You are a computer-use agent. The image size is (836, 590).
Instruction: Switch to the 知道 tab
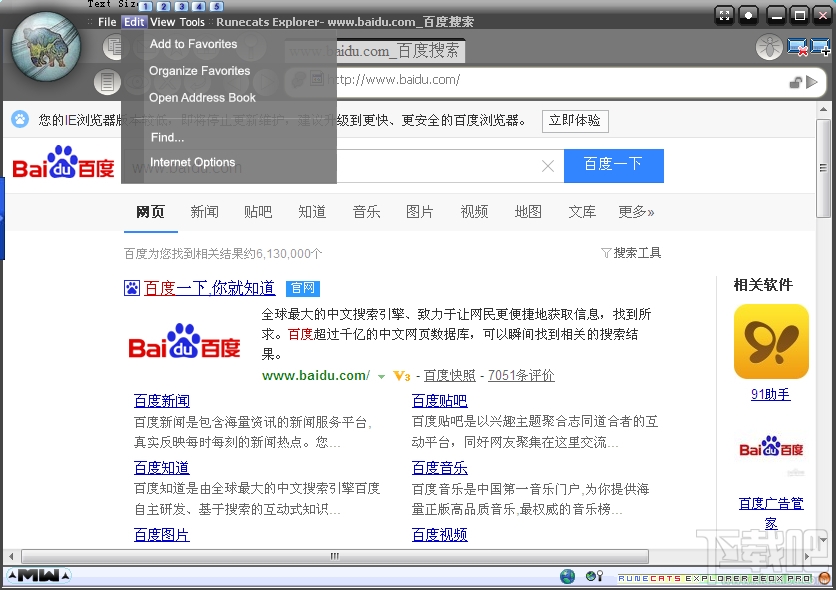tap(312, 212)
